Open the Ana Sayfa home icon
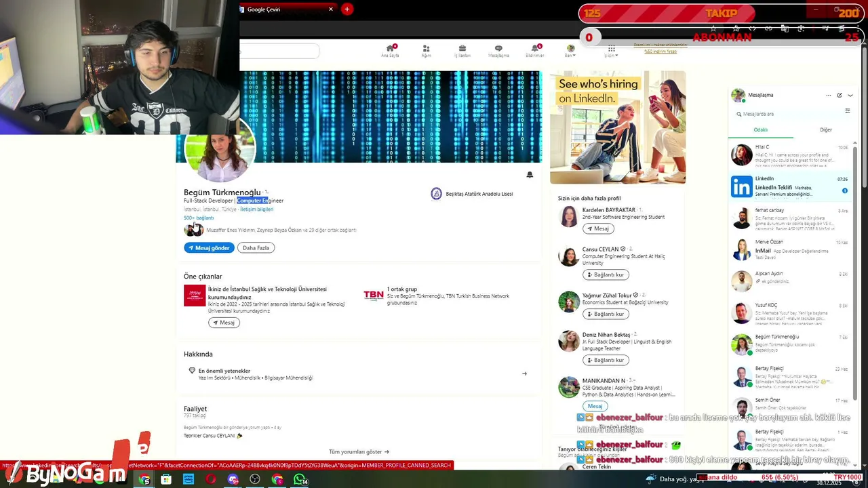This screenshot has height=488, width=868. tap(390, 51)
